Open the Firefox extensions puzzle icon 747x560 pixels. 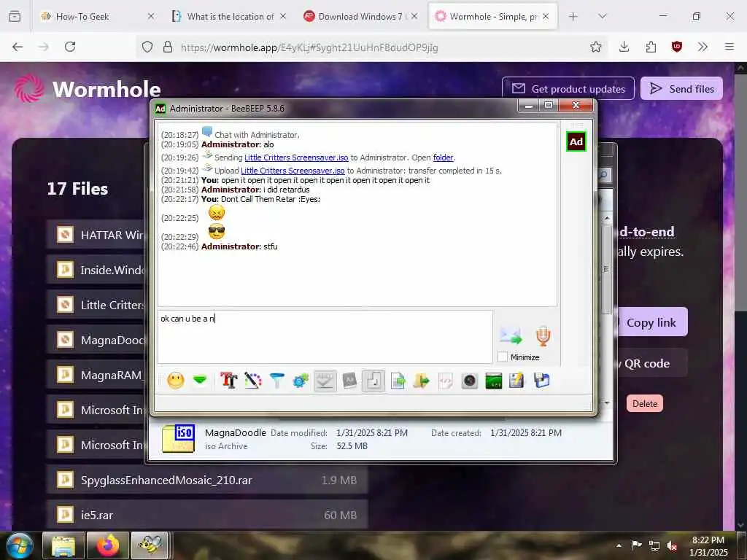(651, 47)
